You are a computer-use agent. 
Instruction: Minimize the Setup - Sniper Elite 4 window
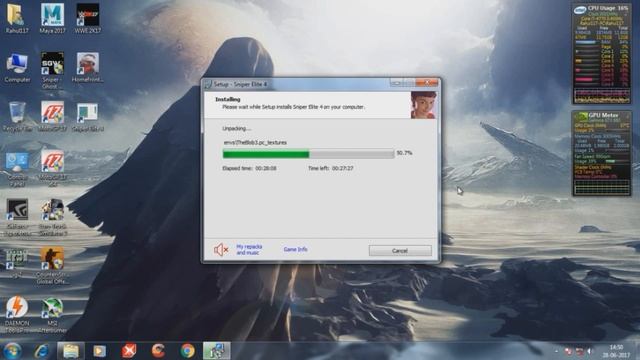pyautogui.click(x=396, y=83)
